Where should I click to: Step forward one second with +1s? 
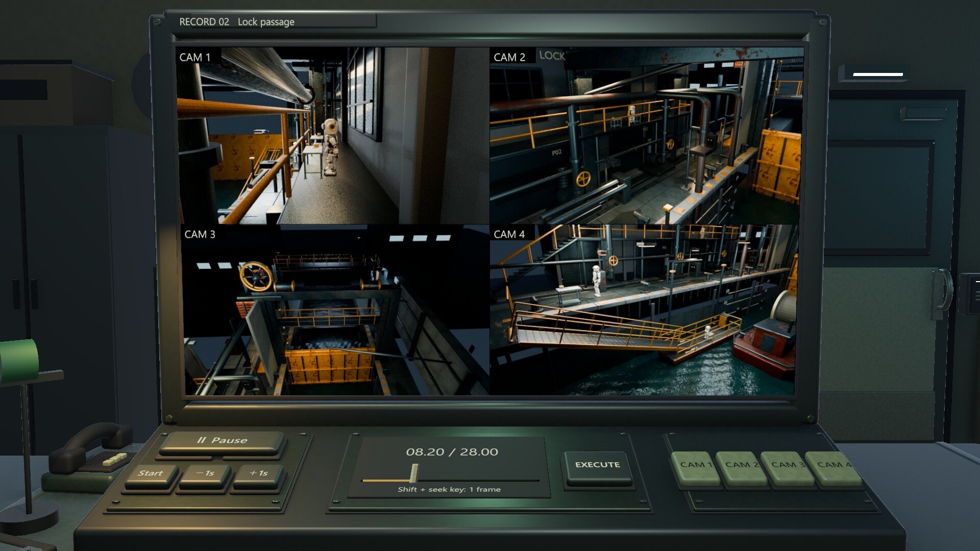click(259, 474)
